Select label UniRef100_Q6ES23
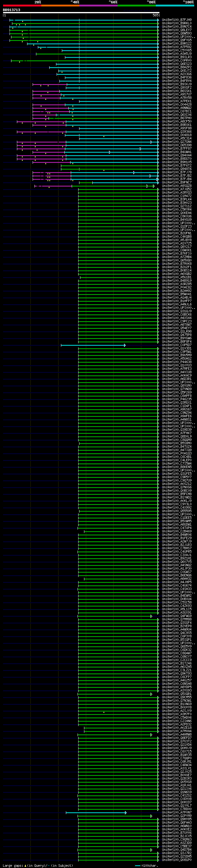The height and width of the screenshot is (868, 197). pos(177,64)
